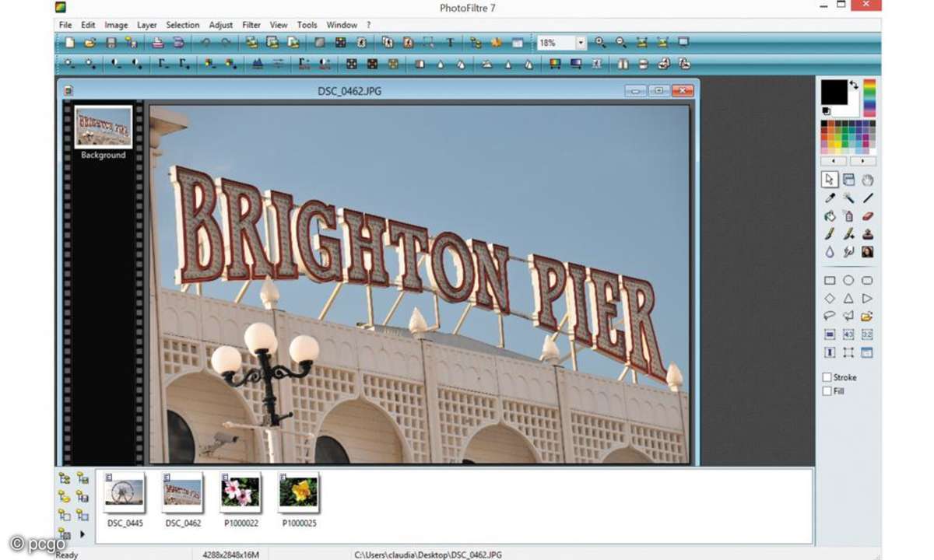Select the Paintbrush tool

(830, 234)
